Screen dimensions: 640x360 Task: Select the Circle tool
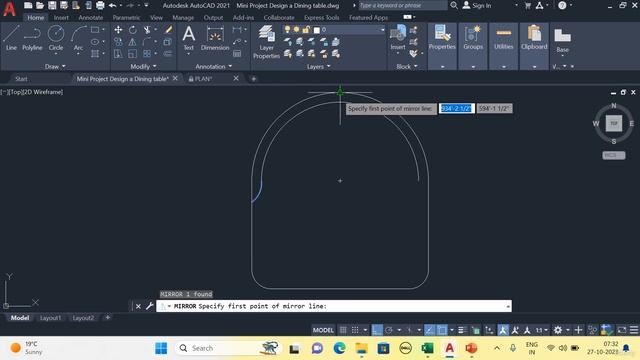(x=56, y=38)
